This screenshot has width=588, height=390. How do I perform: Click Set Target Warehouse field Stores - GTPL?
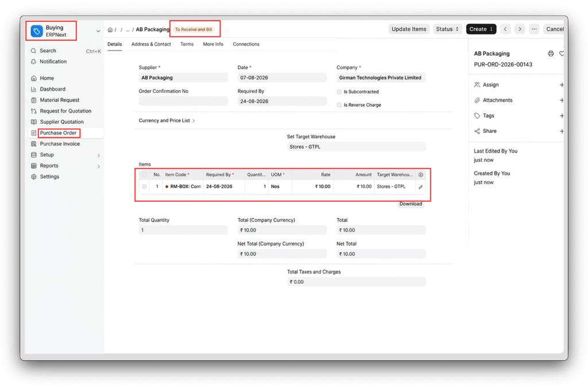[356, 147]
